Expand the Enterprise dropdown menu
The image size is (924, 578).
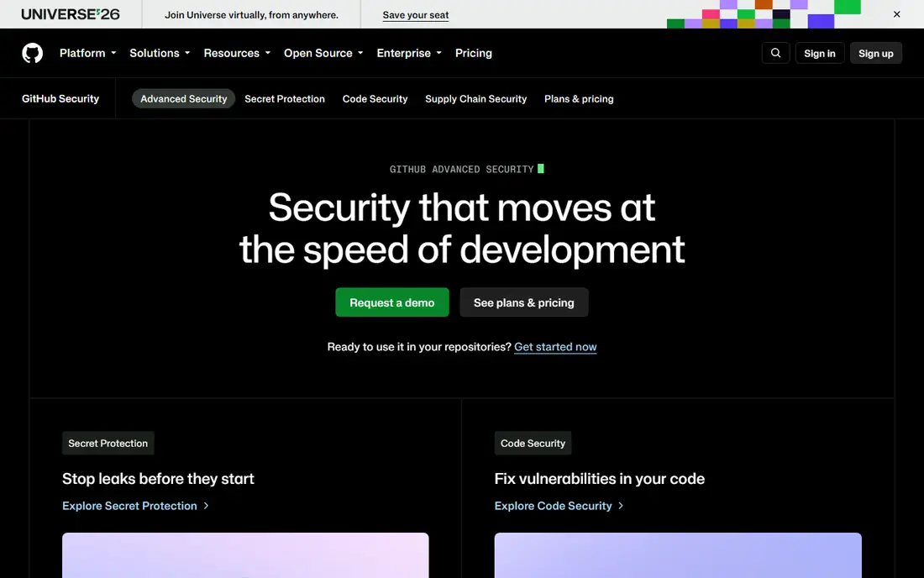tap(409, 53)
